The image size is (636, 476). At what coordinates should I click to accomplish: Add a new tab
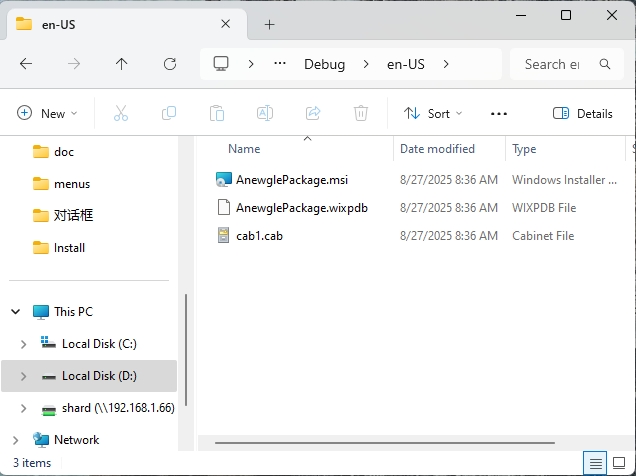pos(269,24)
